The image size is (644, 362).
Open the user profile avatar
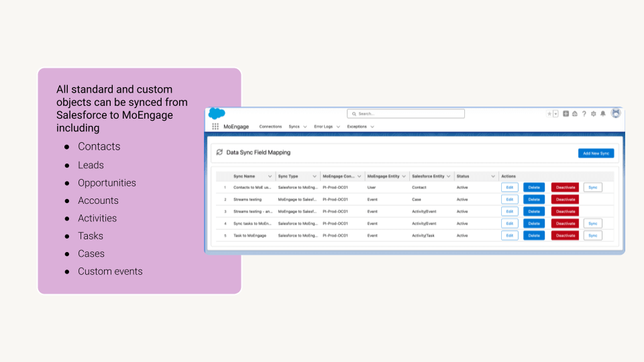(615, 113)
